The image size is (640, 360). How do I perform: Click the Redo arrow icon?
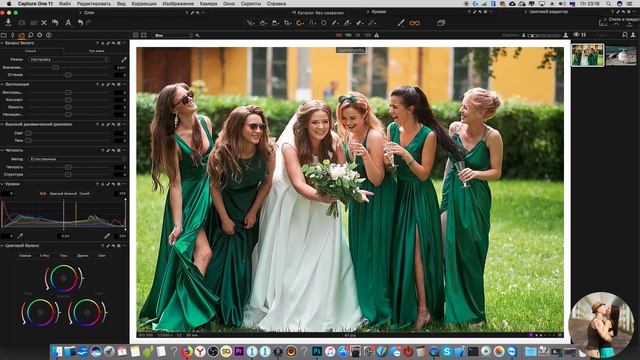(x=88, y=23)
